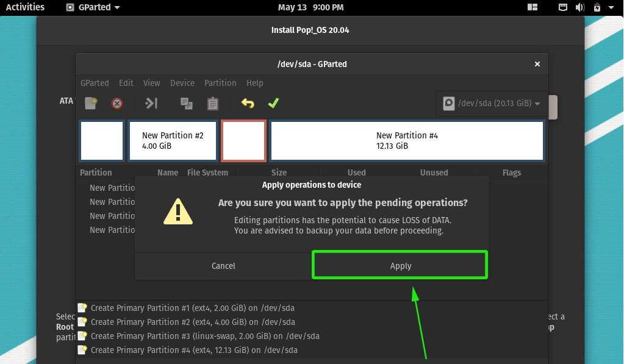The width and height of the screenshot is (624, 364).
Task: Select the red-outlined swap partition block
Action: tap(243, 141)
